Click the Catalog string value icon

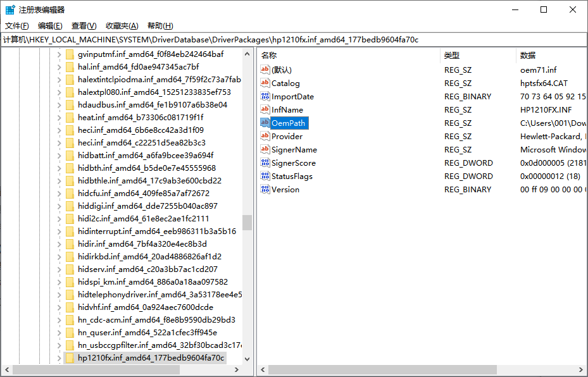click(265, 83)
